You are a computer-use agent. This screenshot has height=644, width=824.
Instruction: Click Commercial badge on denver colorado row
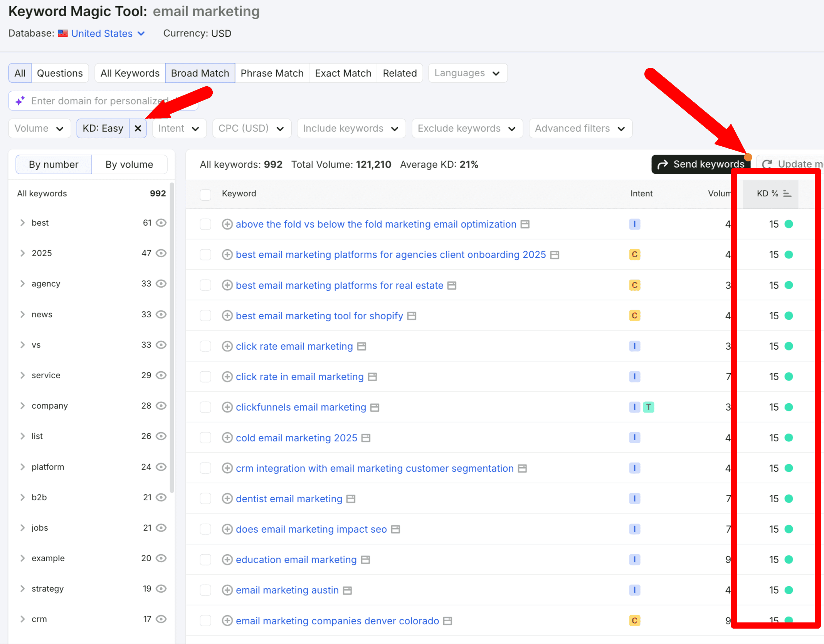634,621
